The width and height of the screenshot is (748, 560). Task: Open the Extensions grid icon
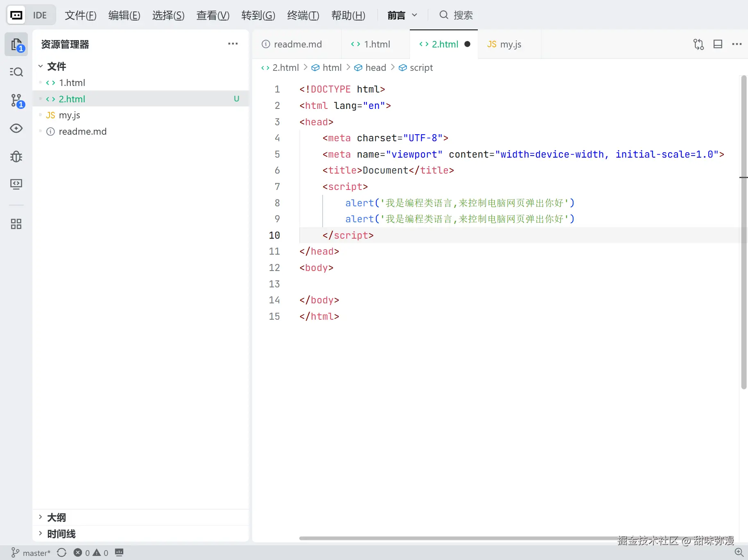[x=16, y=224]
